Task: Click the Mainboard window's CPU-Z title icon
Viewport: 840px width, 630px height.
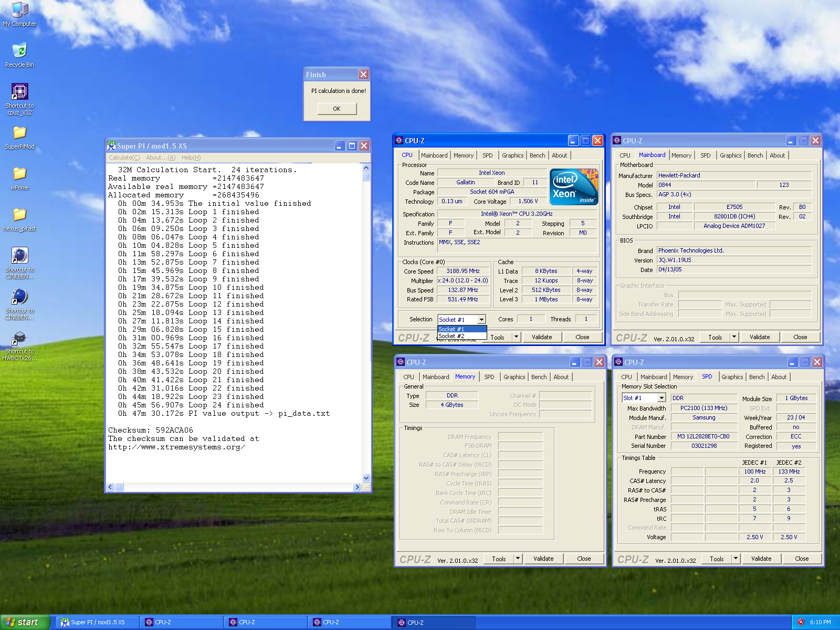Action: pyautogui.click(x=617, y=141)
